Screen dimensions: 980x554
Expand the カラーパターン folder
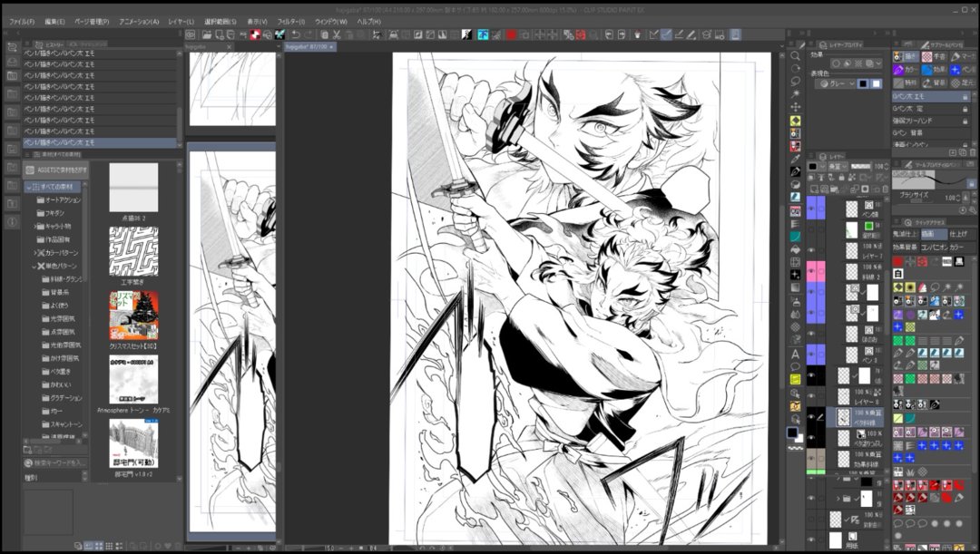point(35,253)
